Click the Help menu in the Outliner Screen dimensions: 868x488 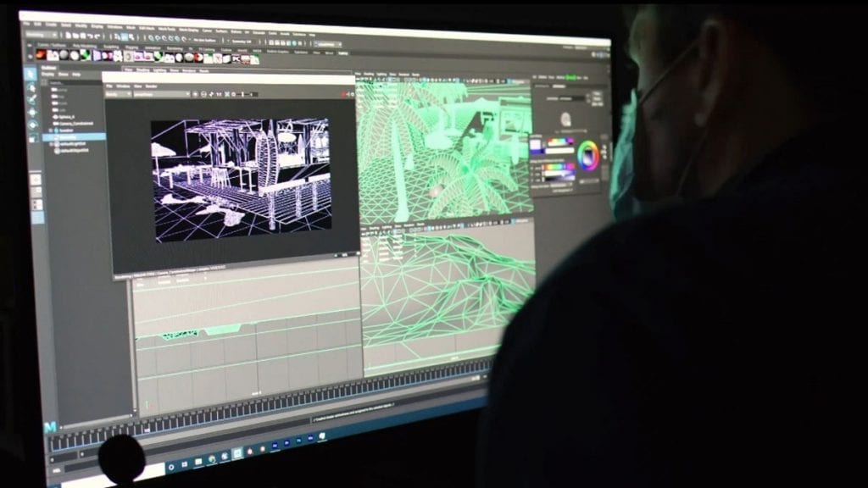[x=75, y=73]
